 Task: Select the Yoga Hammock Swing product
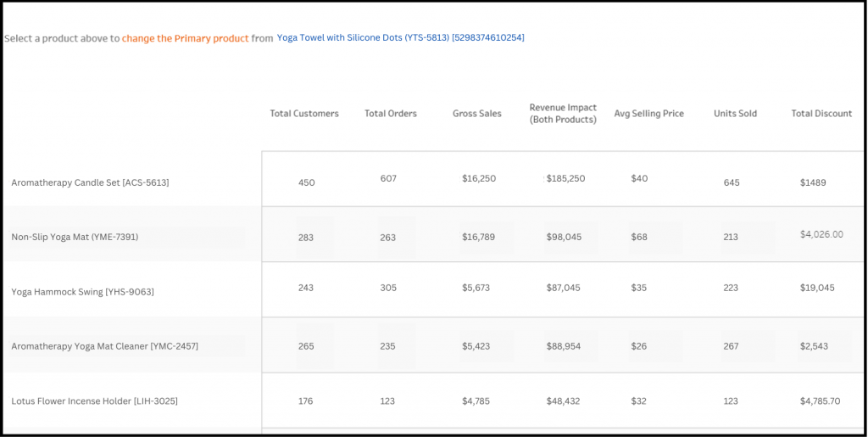82,291
